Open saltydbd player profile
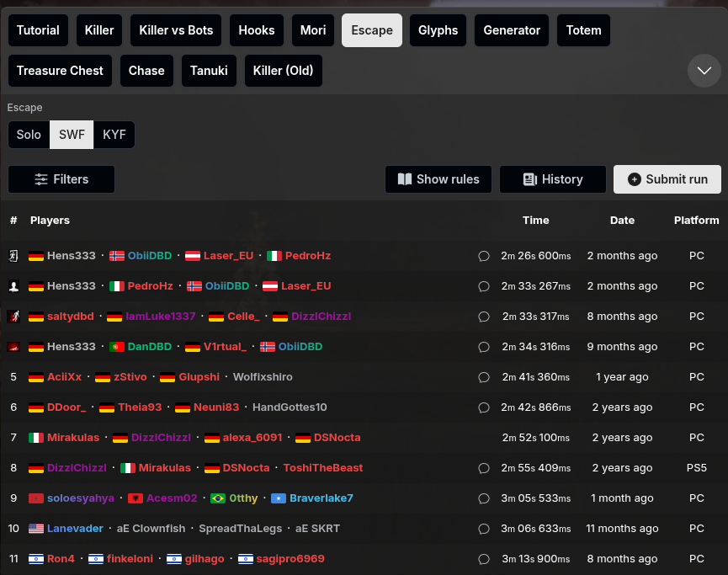The height and width of the screenshot is (575, 728). pyautogui.click(x=71, y=317)
